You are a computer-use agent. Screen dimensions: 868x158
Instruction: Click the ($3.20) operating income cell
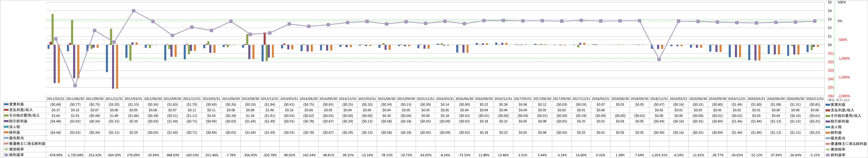pyautogui.click(x=114, y=104)
